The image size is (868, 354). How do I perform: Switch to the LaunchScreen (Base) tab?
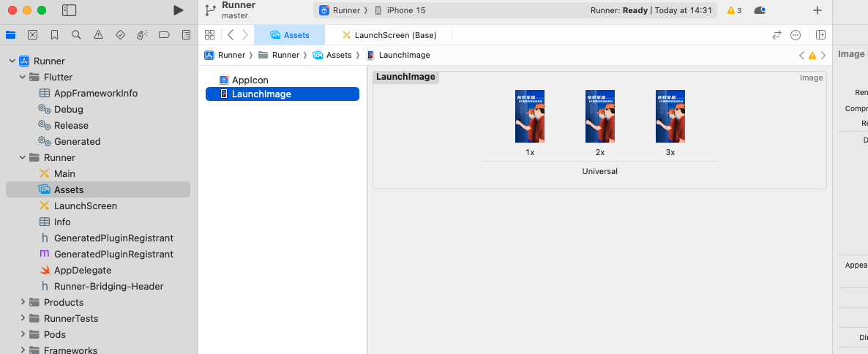pos(394,35)
